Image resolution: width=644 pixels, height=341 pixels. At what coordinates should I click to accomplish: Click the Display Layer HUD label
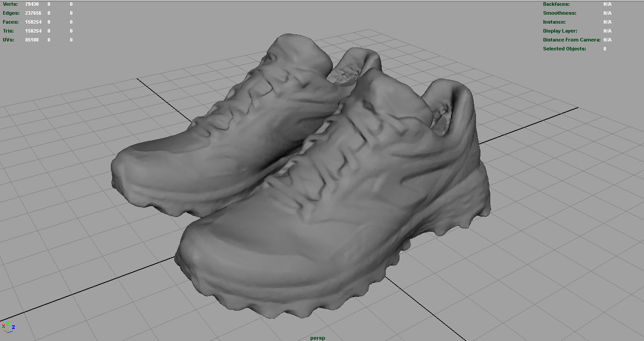560,31
